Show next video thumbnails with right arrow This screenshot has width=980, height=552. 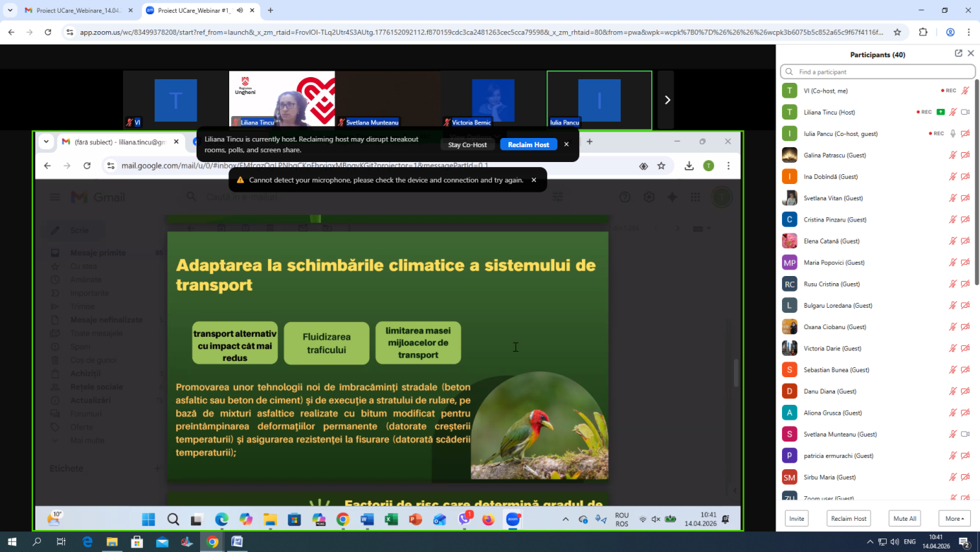coord(666,100)
